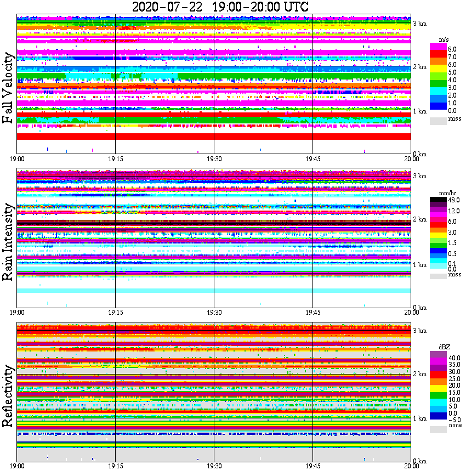Select '19:45' under the Rain Intensity plot
Screen dimensions: 466x476
[313, 313]
